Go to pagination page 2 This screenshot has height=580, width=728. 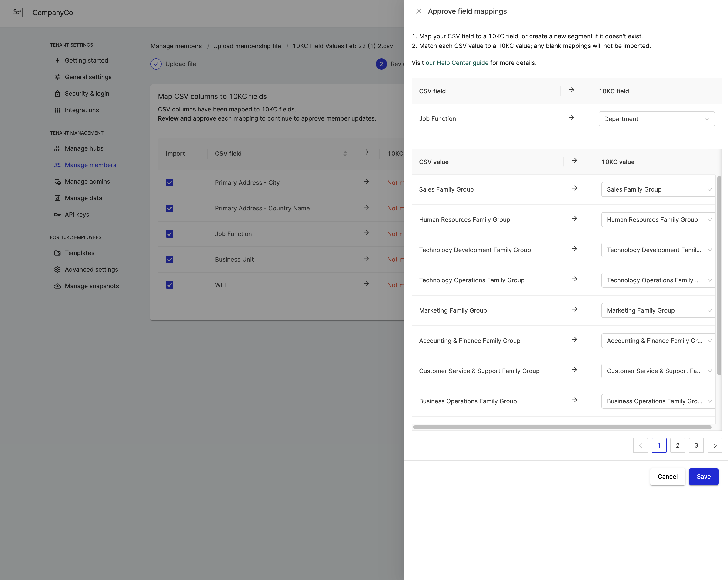(677, 445)
